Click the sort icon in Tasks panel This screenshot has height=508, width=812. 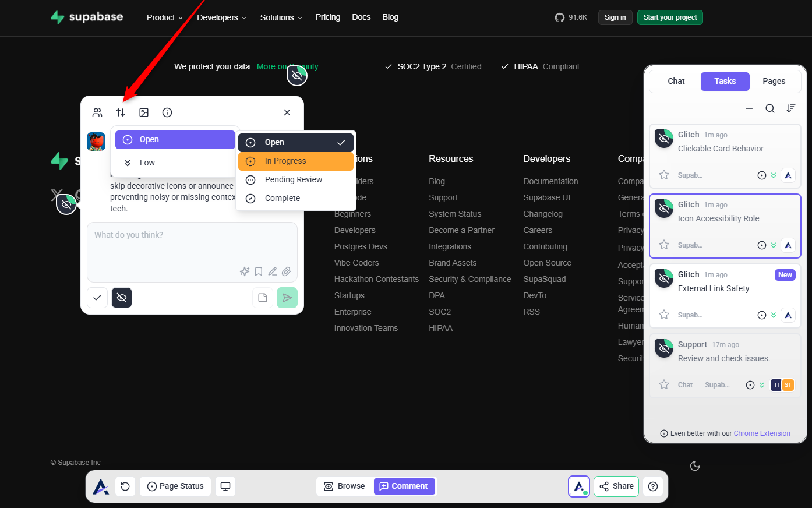(790, 108)
